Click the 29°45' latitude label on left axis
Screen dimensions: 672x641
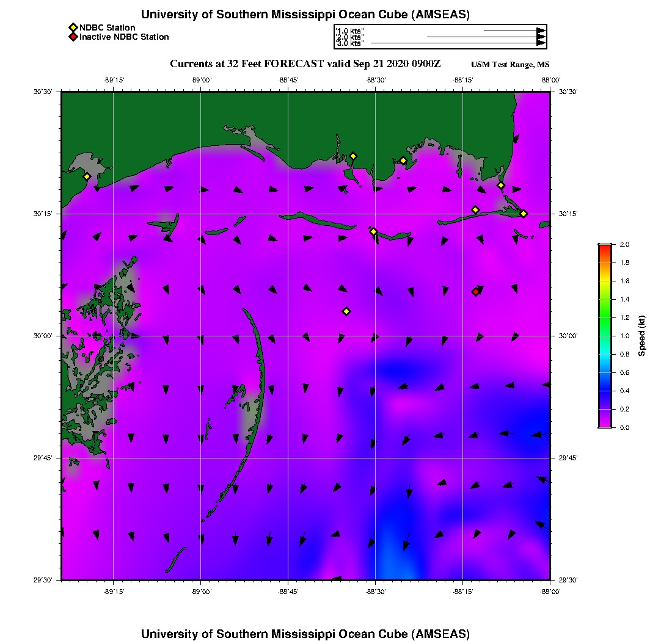tap(43, 458)
